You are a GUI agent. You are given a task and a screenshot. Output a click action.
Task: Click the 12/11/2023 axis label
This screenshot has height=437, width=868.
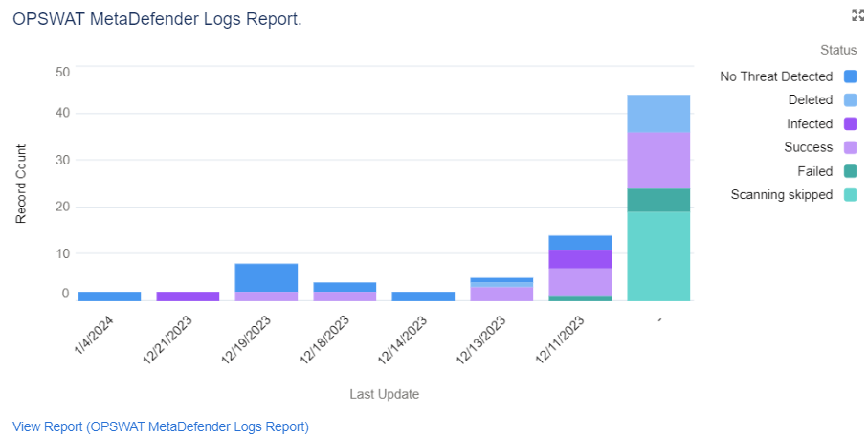(560, 339)
